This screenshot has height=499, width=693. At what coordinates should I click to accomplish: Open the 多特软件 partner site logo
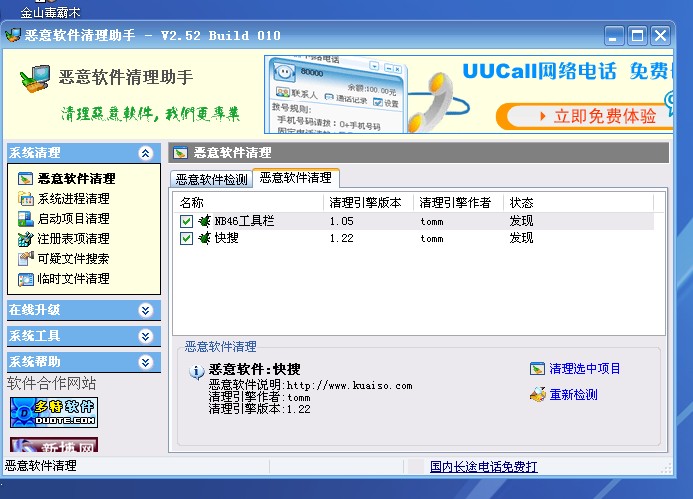coord(54,412)
